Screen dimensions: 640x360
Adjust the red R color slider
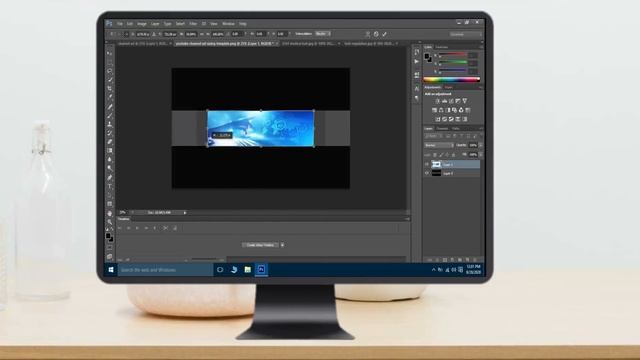tap(453, 55)
